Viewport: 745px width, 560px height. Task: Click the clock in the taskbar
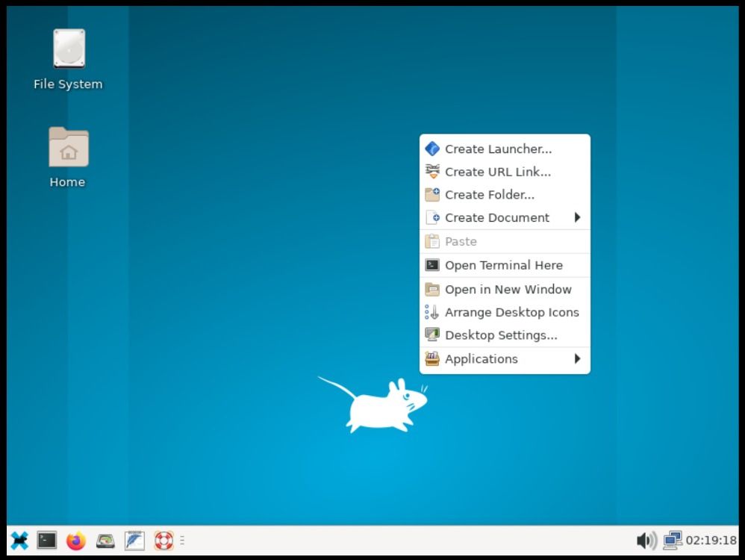(x=708, y=540)
